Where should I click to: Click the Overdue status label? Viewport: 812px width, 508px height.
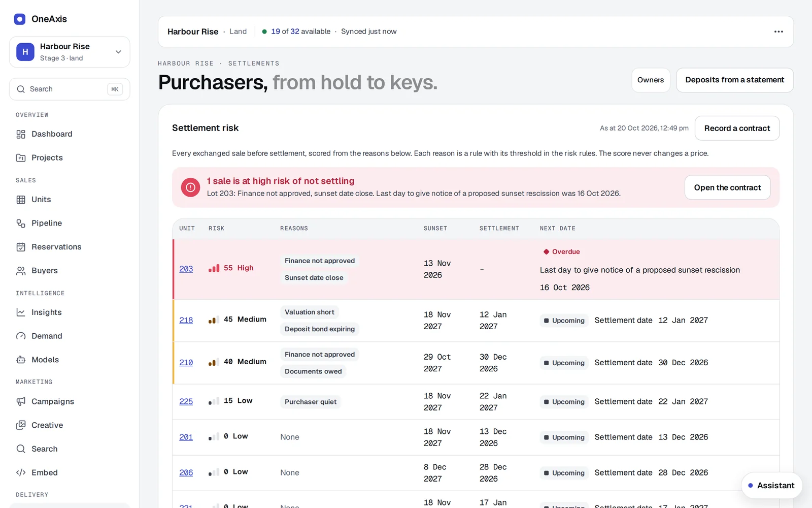point(561,252)
